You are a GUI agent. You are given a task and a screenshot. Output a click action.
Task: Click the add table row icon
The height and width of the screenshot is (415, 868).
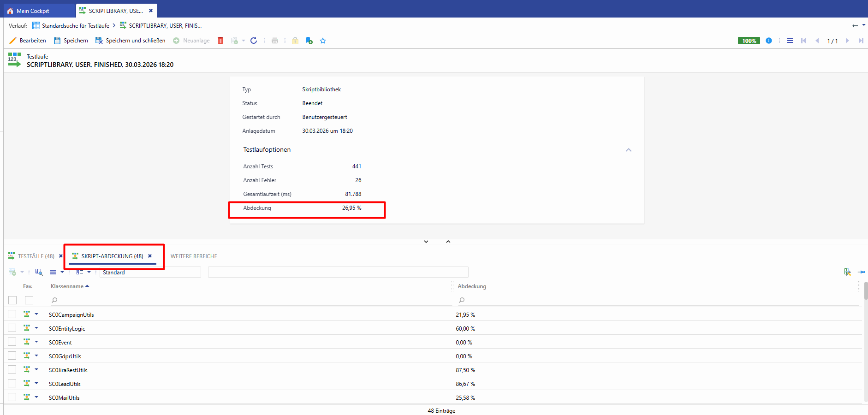click(x=12, y=272)
